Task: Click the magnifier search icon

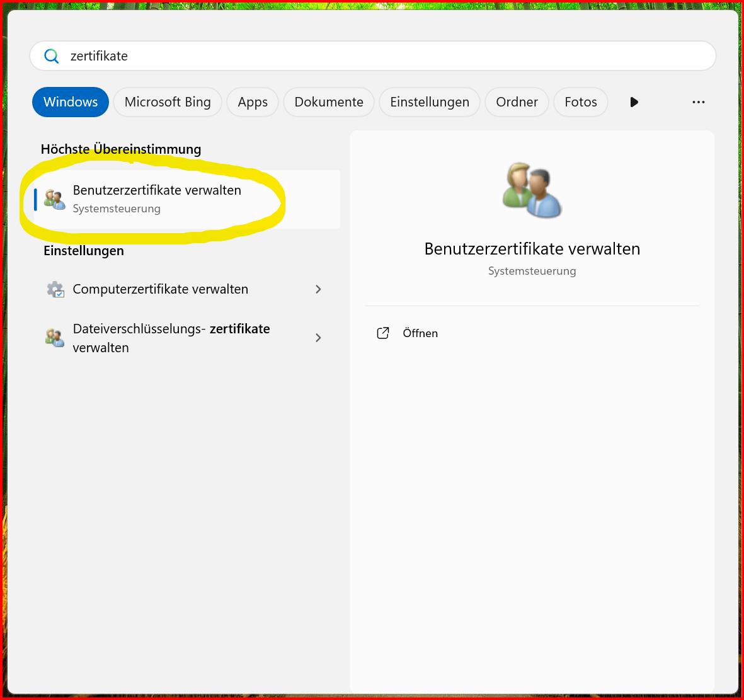Action: (51, 56)
